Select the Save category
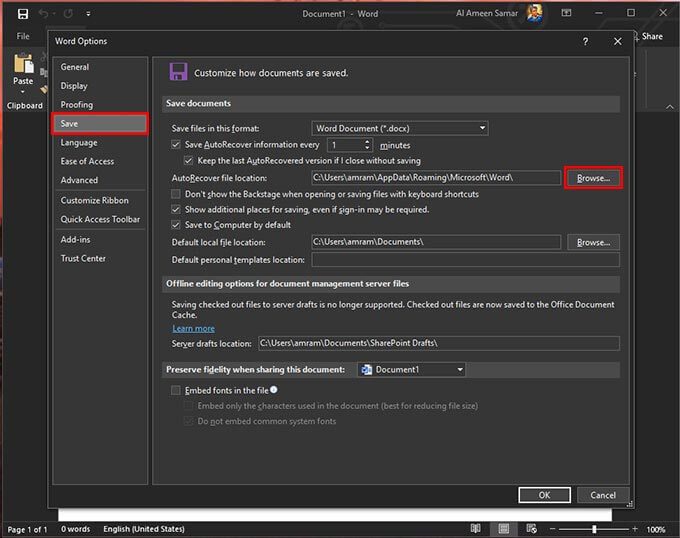This screenshot has height=538, width=680. click(100, 124)
